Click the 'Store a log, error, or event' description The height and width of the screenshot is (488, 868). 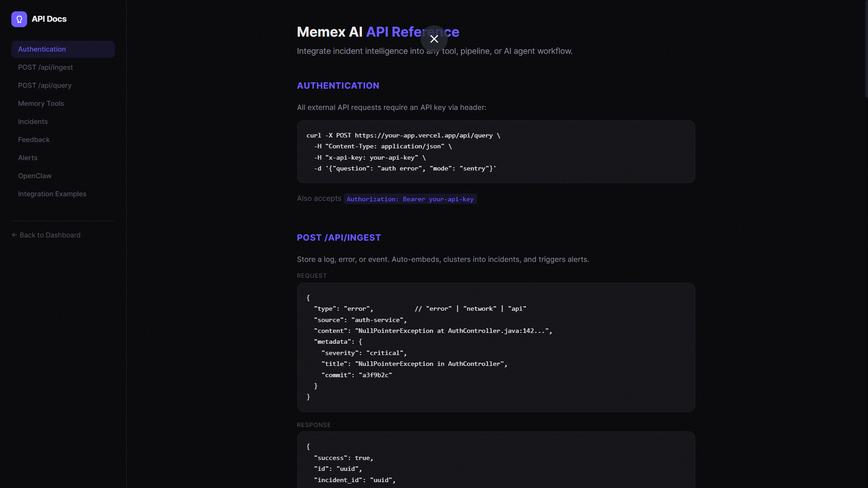pyautogui.click(x=443, y=260)
